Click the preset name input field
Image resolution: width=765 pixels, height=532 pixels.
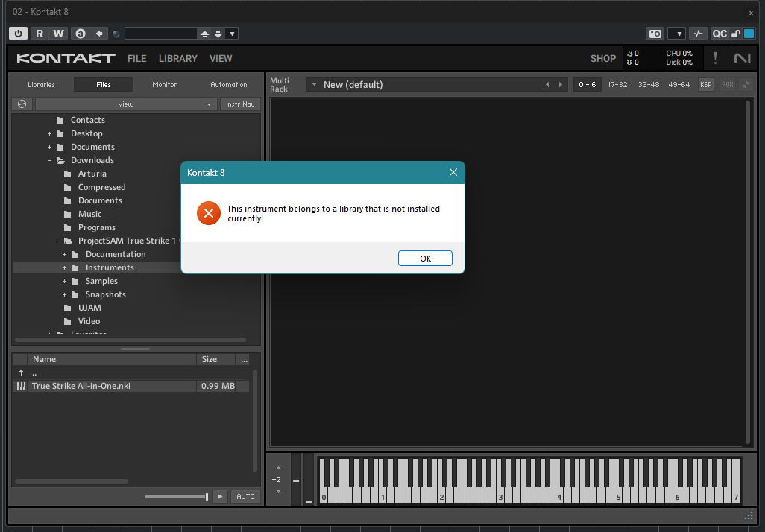[x=161, y=34]
